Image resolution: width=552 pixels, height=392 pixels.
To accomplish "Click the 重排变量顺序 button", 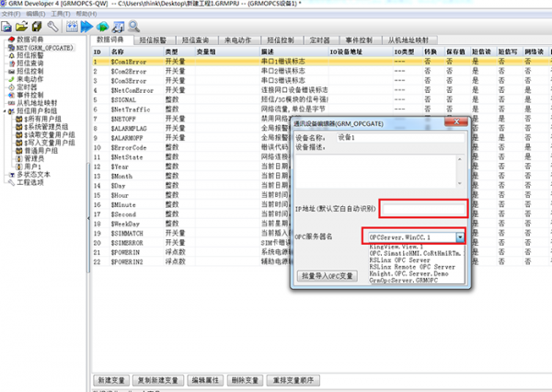I will click(x=293, y=380).
